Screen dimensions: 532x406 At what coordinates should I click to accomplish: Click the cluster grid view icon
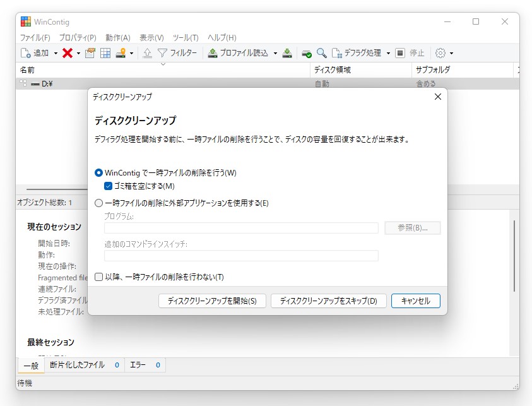click(x=105, y=53)
